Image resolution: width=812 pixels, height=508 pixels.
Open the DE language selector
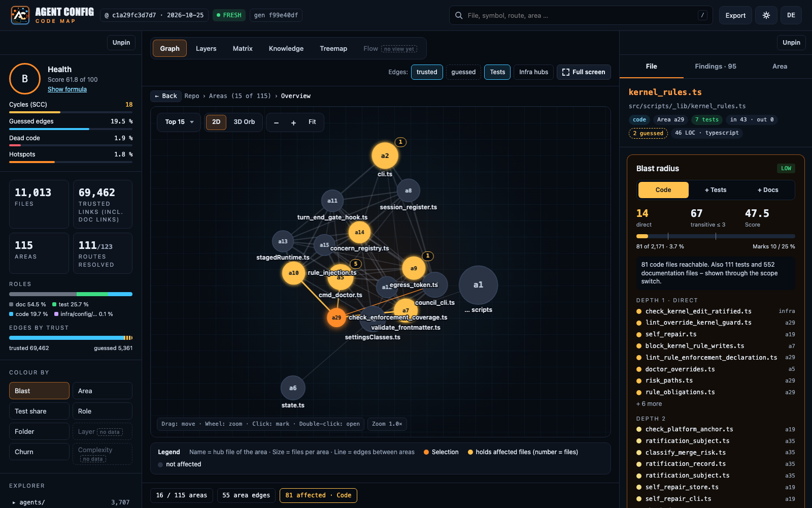[791, 15]
